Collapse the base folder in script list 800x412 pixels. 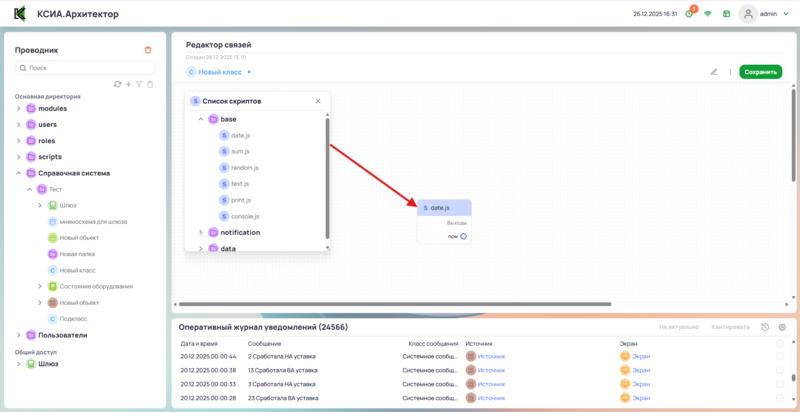click(201, 119)
